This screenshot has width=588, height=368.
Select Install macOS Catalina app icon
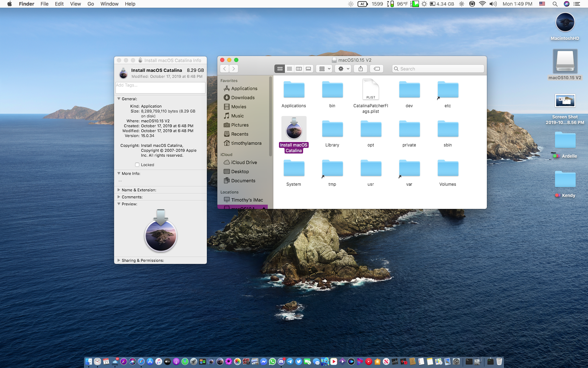(x=294, y=129)
